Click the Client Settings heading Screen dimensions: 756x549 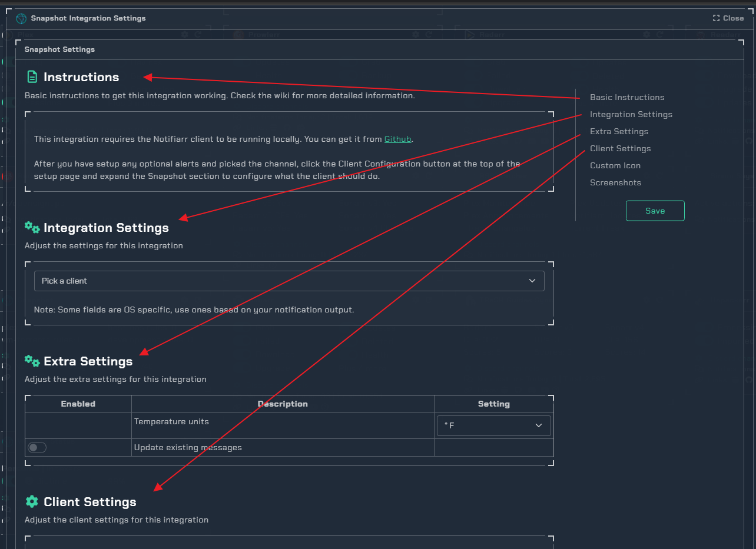90,502
